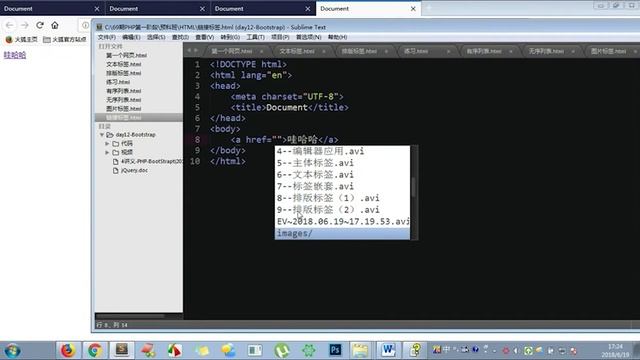The image size is (640, 360).
Task: Open the 火狐官方站点 bookmark folder
Action: point(64,39)
